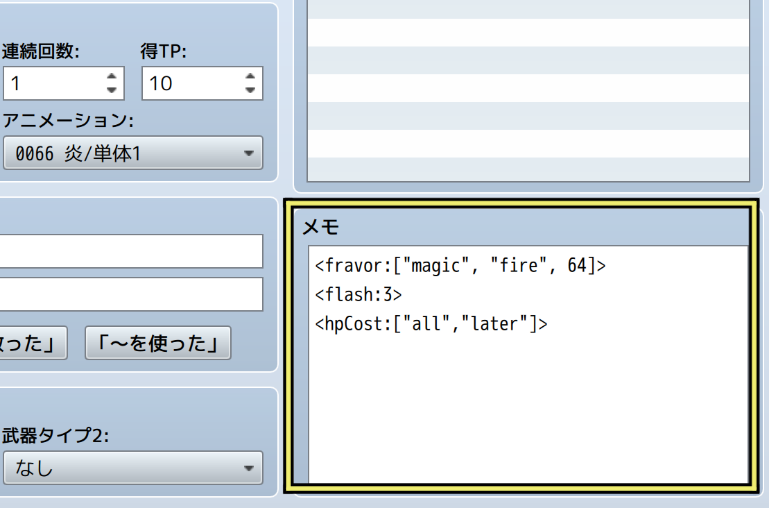Place cursor on the fravor line in memo
The width and height of the screenshot is (769, 508).
click(x=460, y=266)
